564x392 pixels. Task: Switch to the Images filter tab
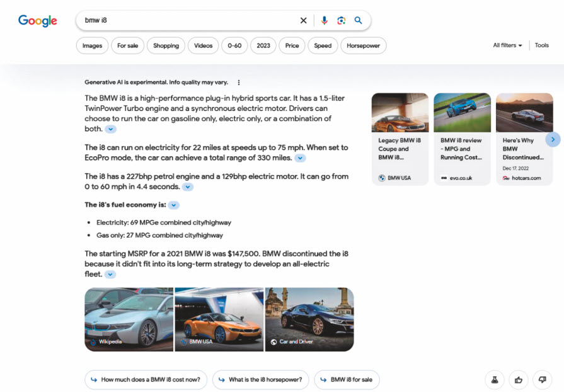point(92,45)
